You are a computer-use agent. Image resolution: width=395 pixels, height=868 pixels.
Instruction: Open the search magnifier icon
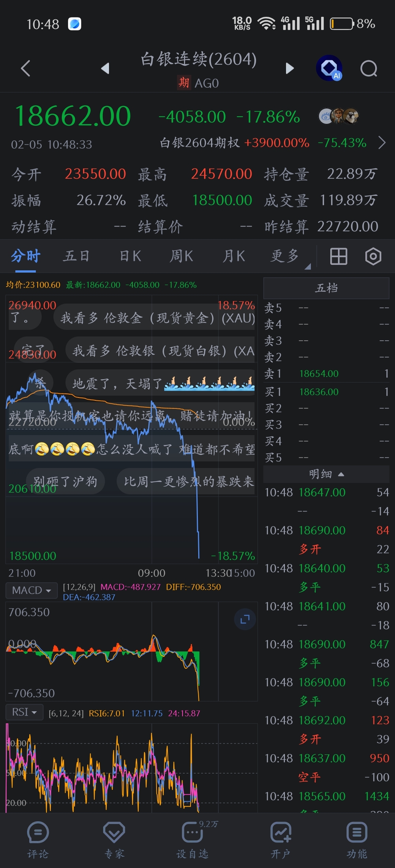coord(369,68)
